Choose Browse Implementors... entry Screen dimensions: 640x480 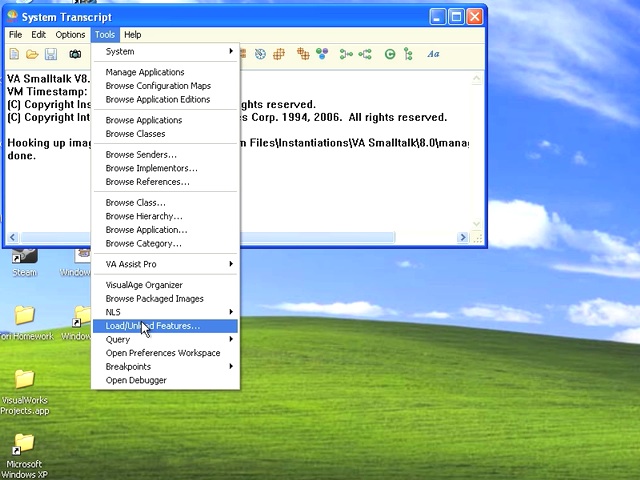(165, 168)
